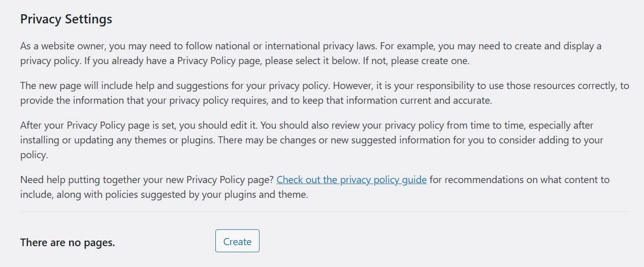Click the text 'Need help putting together'

coord(74,180)
